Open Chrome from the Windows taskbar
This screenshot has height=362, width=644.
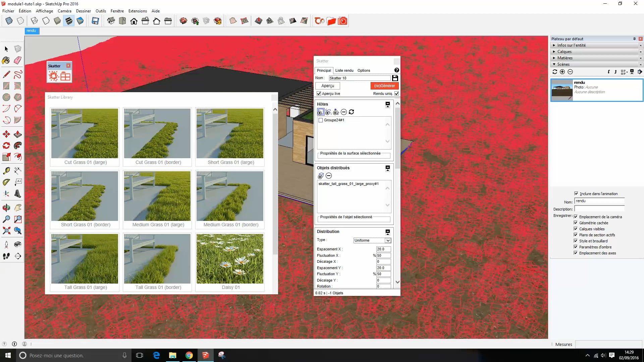189,355
